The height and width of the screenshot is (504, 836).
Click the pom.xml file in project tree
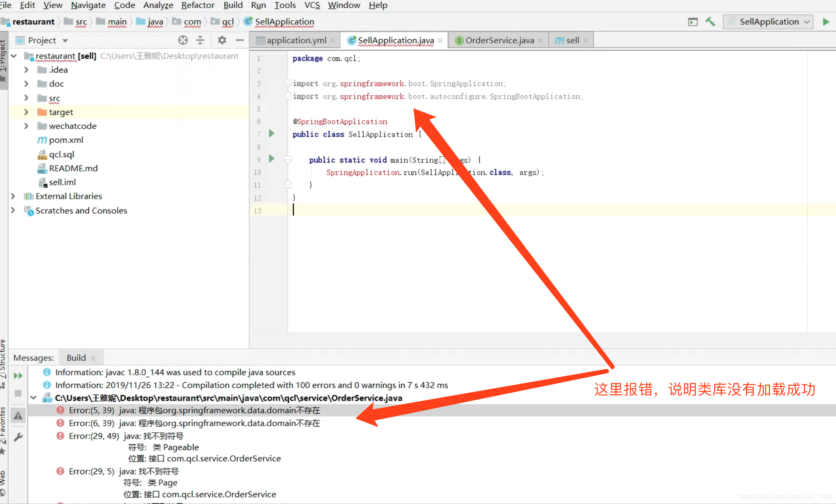click(66, 139)
